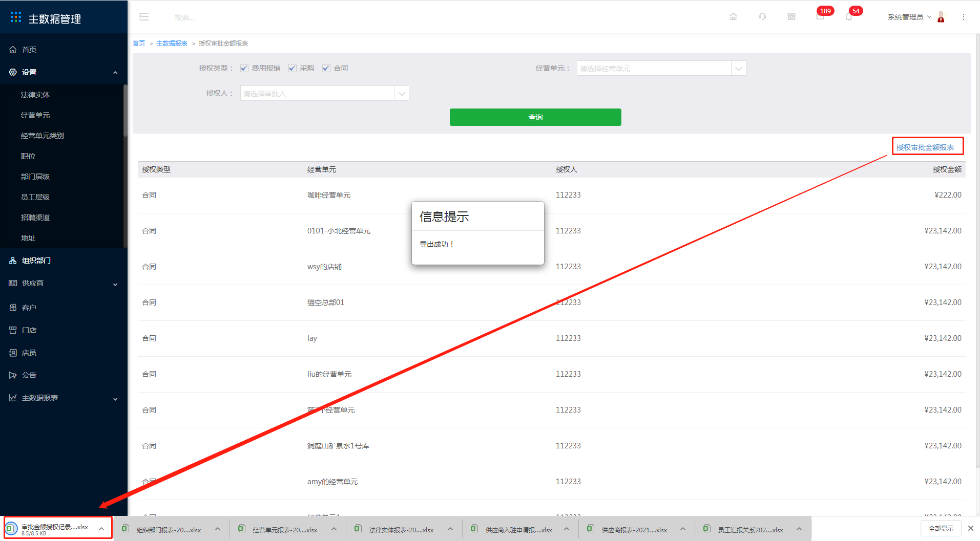Click the 主数据报表 chart icon
The height and width of the screenshot is (541, 980).
coord(13,398)
